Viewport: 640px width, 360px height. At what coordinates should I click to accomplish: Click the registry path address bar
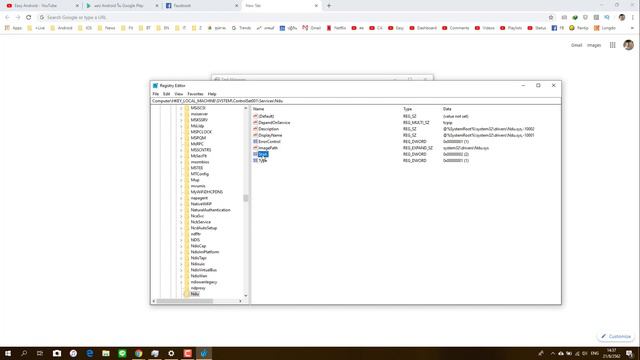356,101
